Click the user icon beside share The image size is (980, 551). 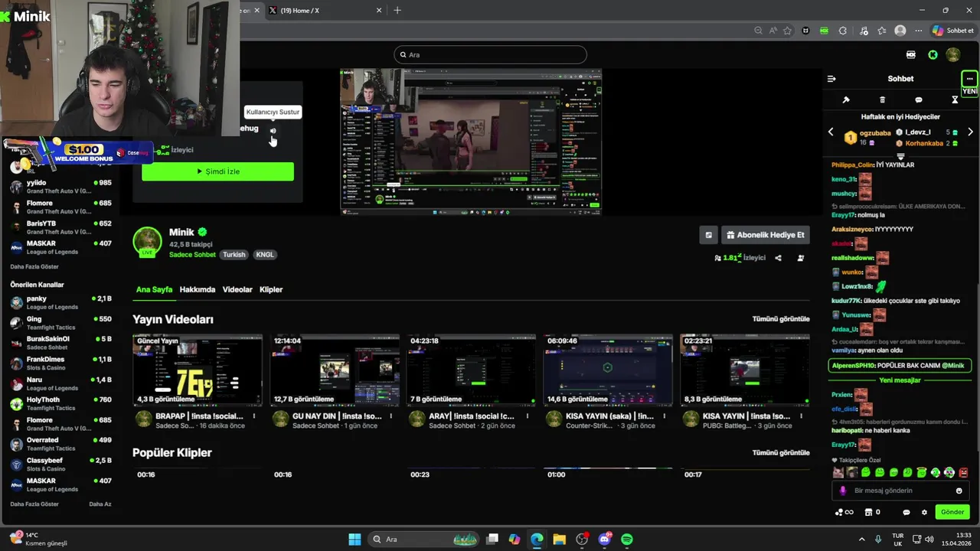(800, 258)
